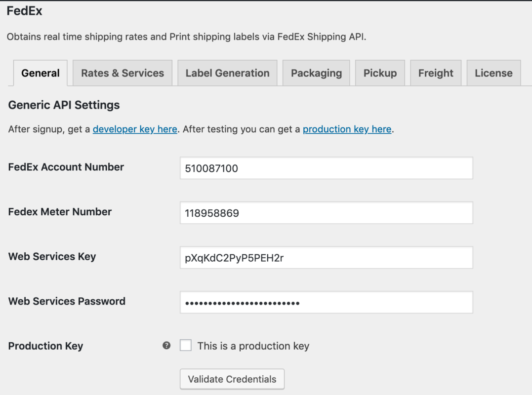Viewport: 532px width, 395px height.
Task: Select the Web Services Key text box
Action: point(326,258)
